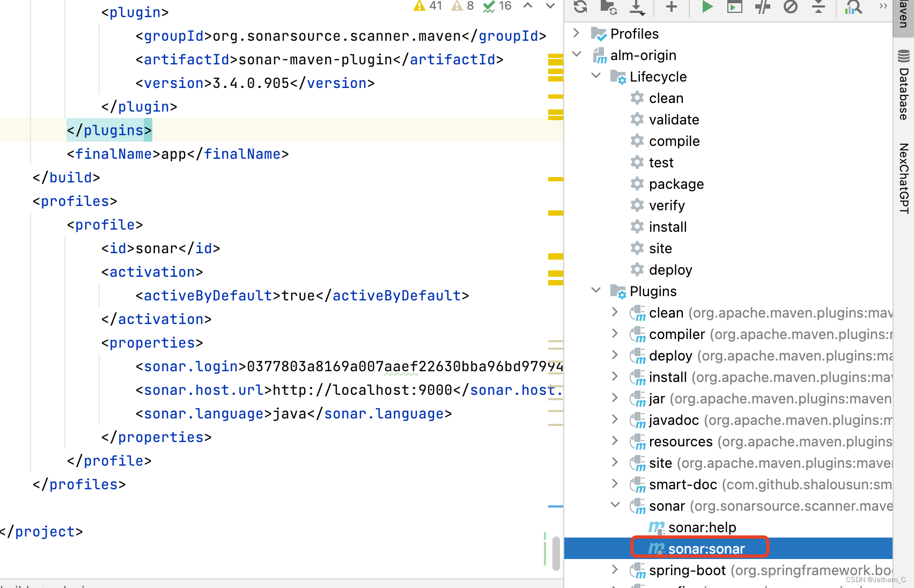Select the verify lifecycle phase
Viewport: 914px width, 588px height.
click(x=667, y=205)
